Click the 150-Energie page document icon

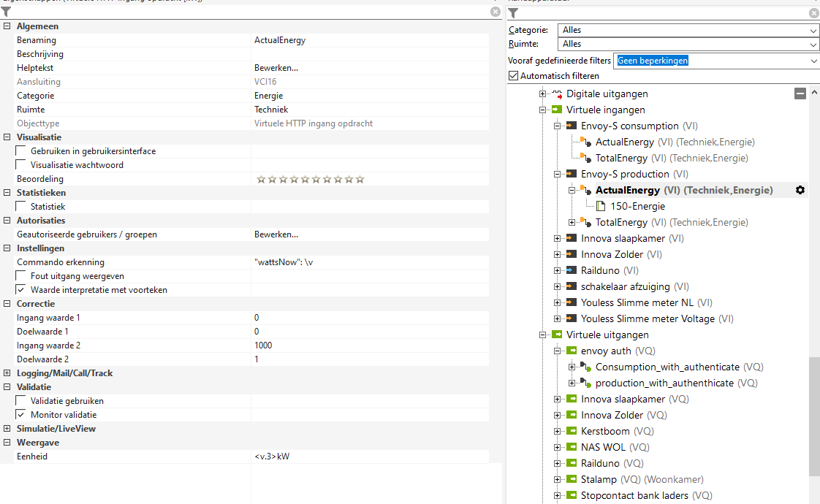(x=601, y=206)
